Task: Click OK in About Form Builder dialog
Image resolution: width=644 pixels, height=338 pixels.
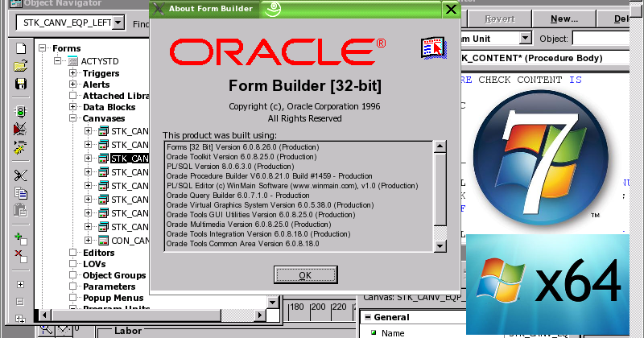Action: (306, 274)
